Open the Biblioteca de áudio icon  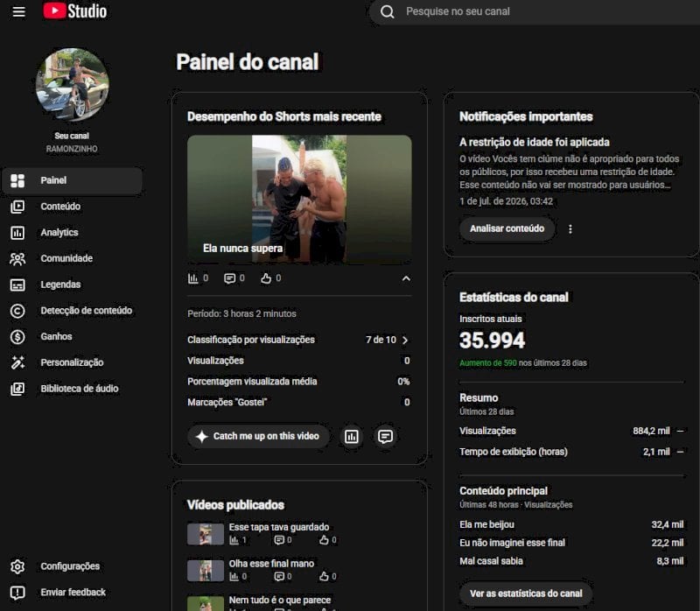[x=17, y=389]
